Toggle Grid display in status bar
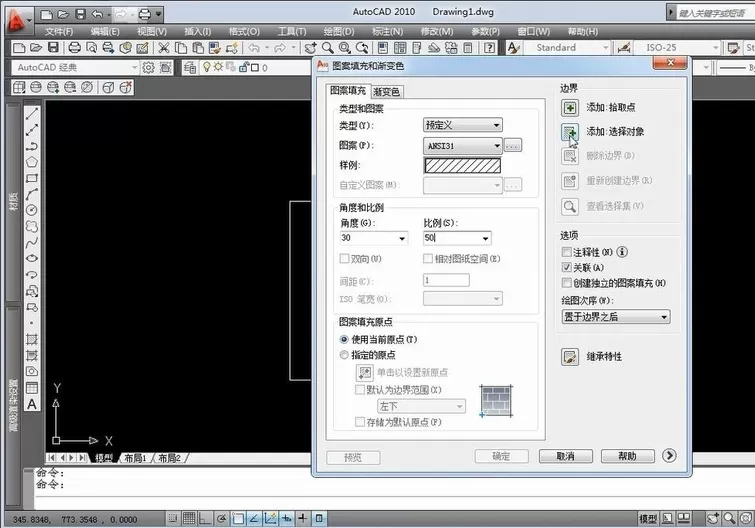Image resolution: width=755 pixels, height=528 pixels. pos(189,518)
